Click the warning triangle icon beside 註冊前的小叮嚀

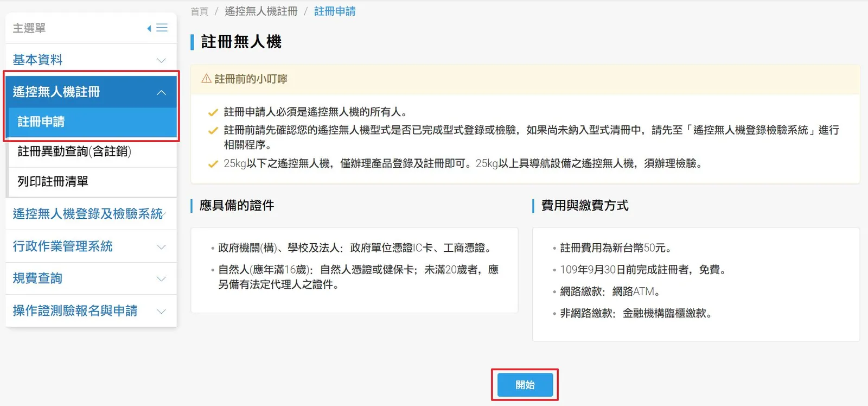click(x=206, y=79)
